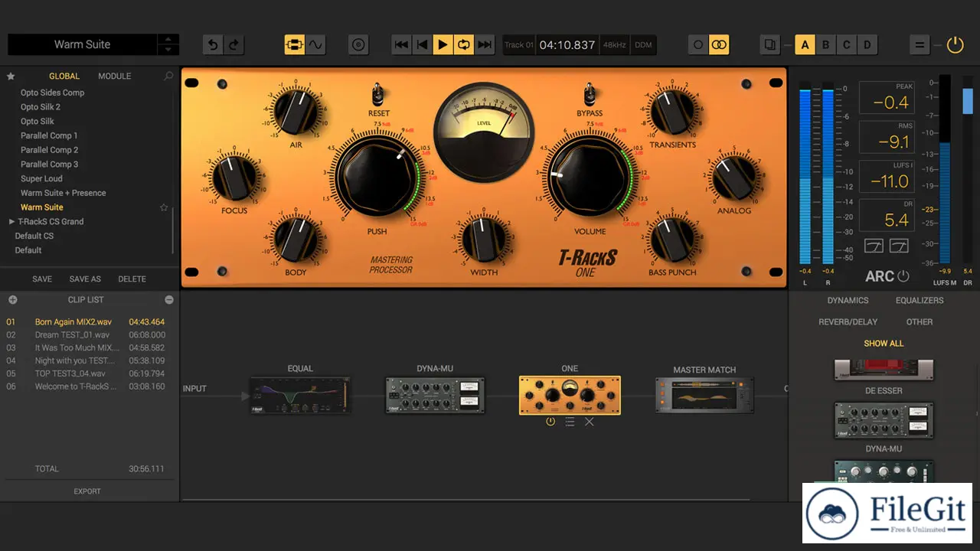Screen dimensions: 980x551
Task: Select the Parallel Comp 2 preset
Action: point(49,150)
